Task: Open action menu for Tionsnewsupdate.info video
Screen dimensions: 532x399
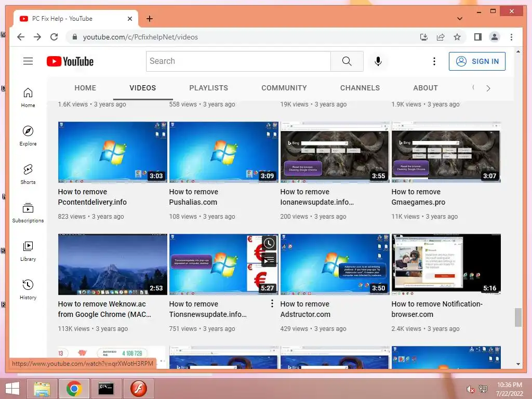Action: click(x=272, y=303)
